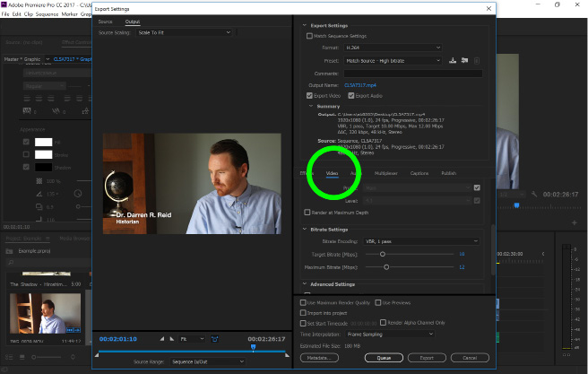Click the Set In Point marker icon

(x=162, y=339)
